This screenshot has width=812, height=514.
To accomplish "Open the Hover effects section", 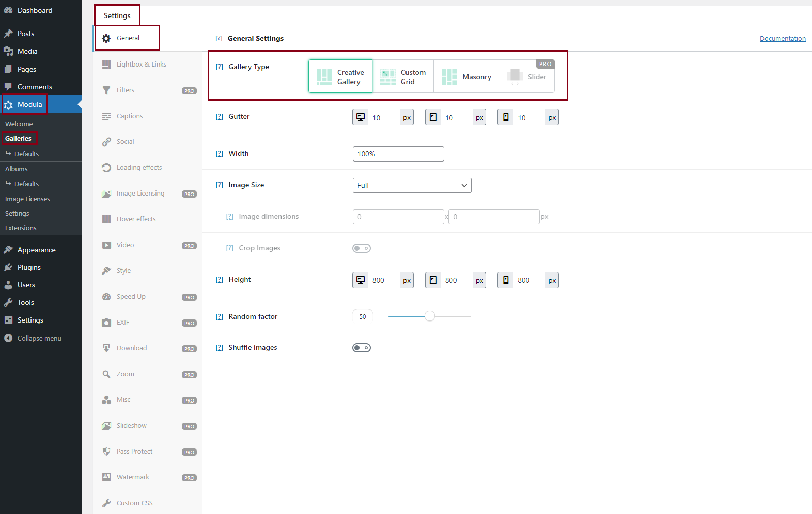I will (x=136, y=219).
